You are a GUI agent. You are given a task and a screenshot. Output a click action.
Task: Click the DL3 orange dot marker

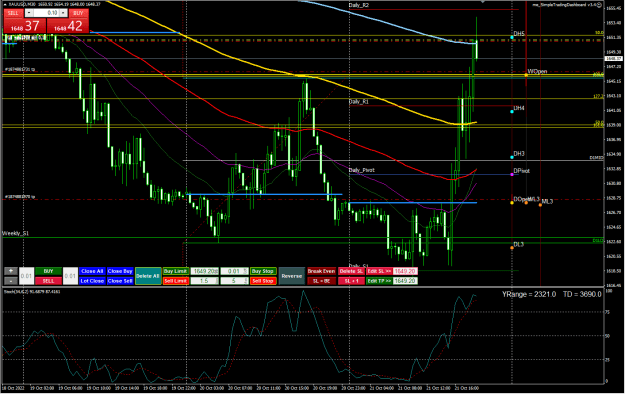coord(512,248)
